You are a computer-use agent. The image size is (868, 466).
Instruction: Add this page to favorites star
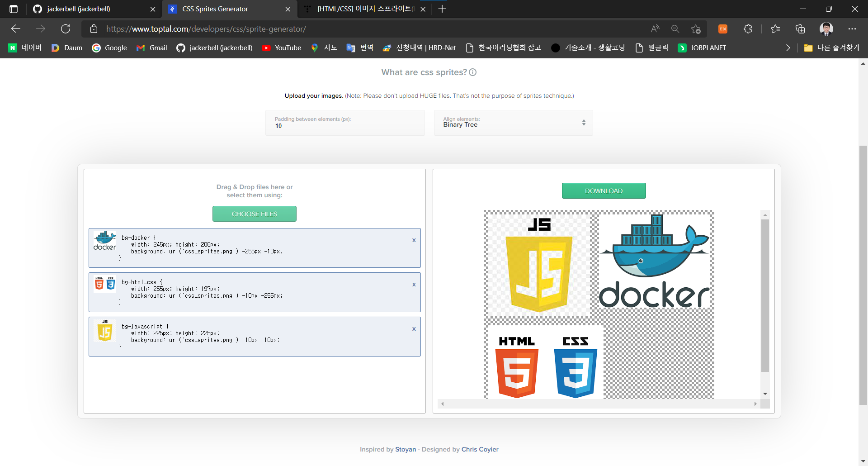[696, 29]
